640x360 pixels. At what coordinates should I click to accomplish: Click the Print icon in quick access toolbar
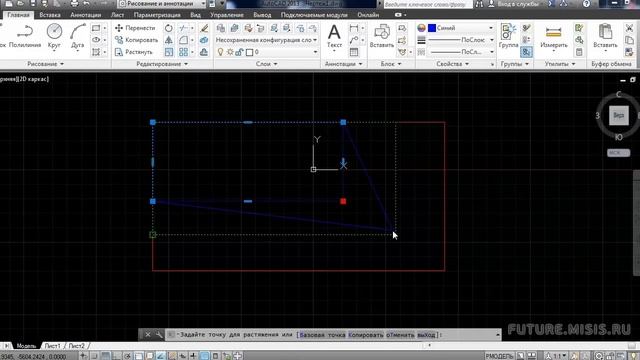click(x=74, y=4)
